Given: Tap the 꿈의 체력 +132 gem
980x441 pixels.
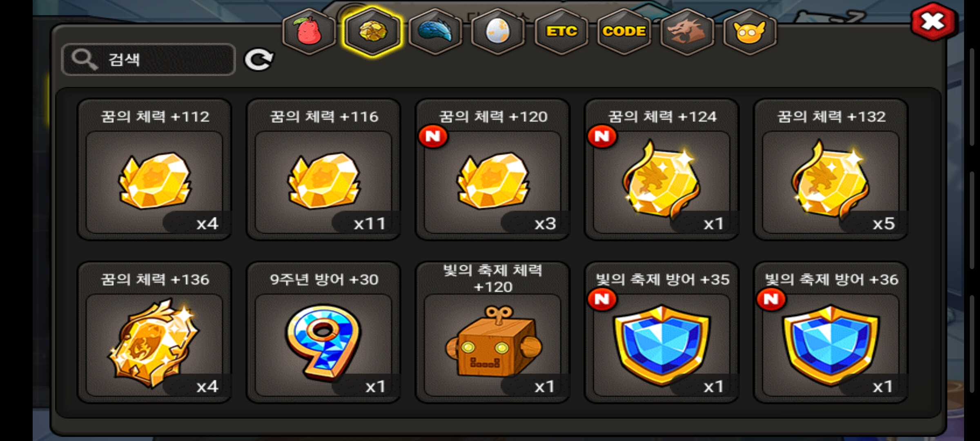Looking at the screenshot, I should tap(831, 169).
